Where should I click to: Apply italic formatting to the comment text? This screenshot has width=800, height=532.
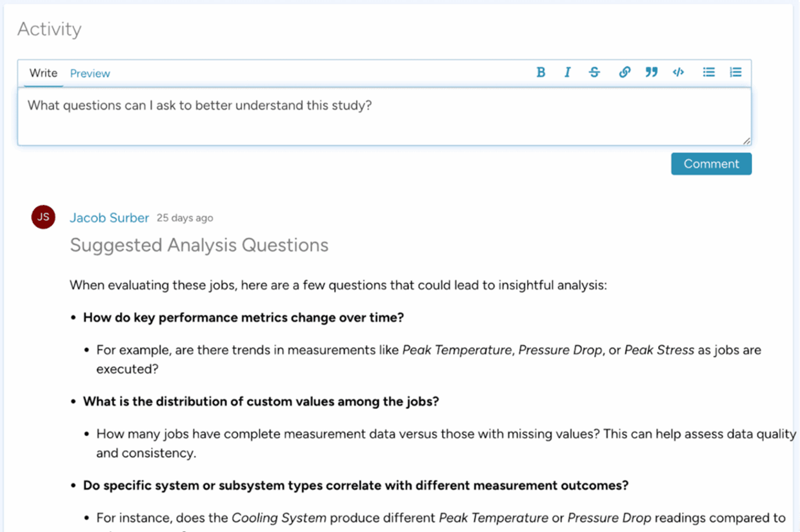pos(567,72)
